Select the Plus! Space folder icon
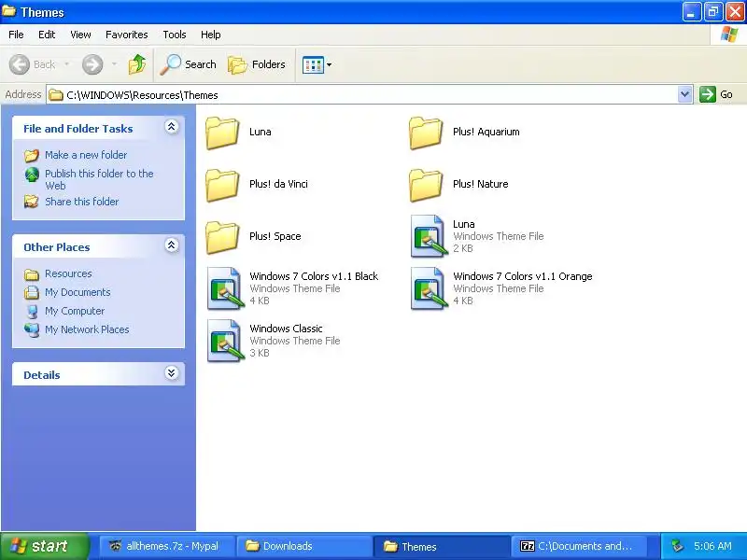The height and width of the screenshot is (560, 747). [222, 237]
